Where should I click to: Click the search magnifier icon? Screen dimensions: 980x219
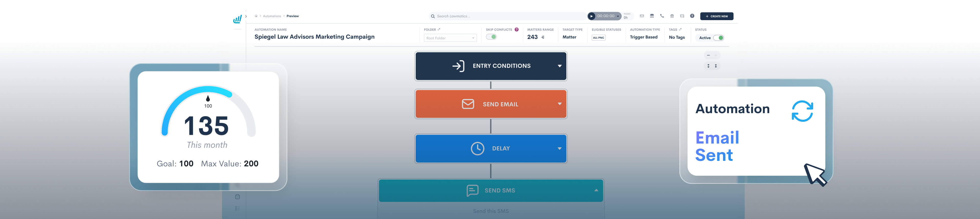pyautogui.click(x=433, y=16)
